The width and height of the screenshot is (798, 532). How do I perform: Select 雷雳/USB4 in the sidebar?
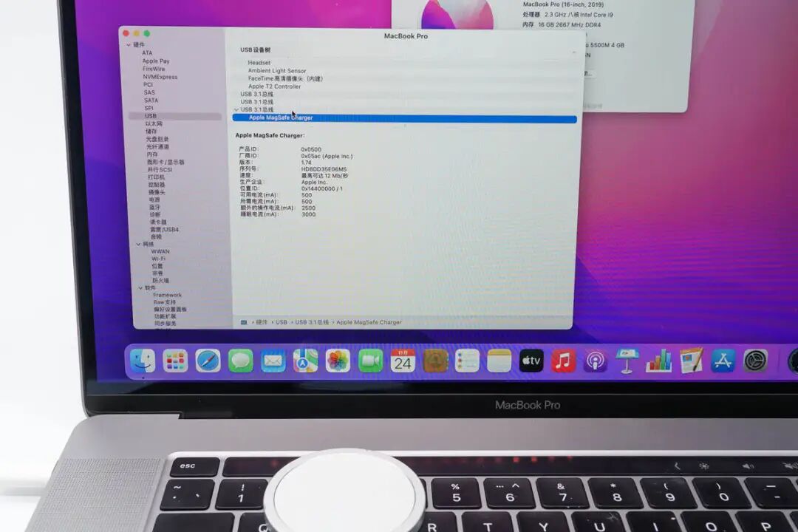(x=164, y=230)
